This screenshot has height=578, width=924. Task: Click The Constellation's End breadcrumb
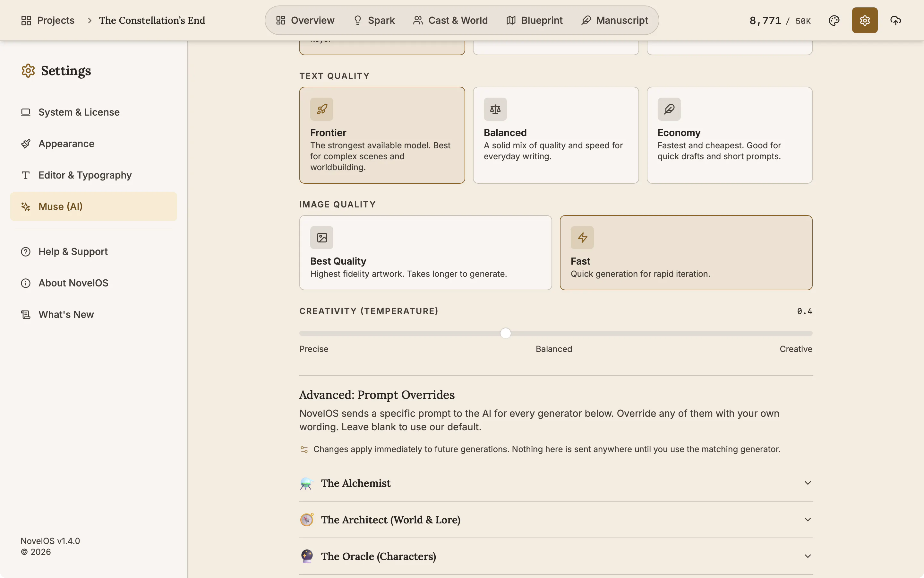click(x=152, y=20)
